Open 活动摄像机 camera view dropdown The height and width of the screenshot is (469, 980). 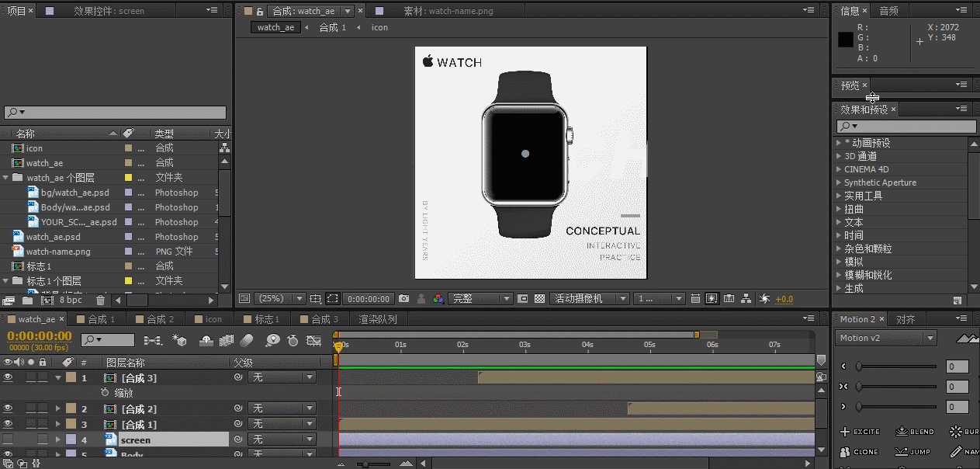pos(589,298)
